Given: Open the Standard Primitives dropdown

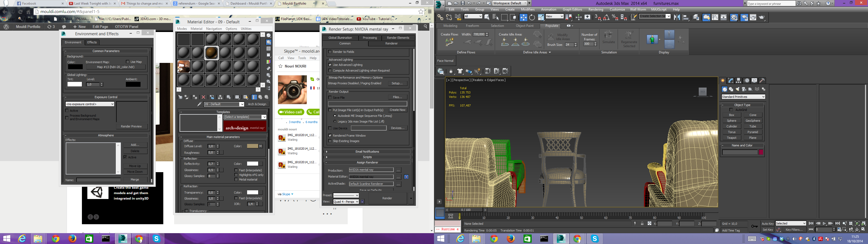Looking at the screenshot, I should (x=743, y=97).
